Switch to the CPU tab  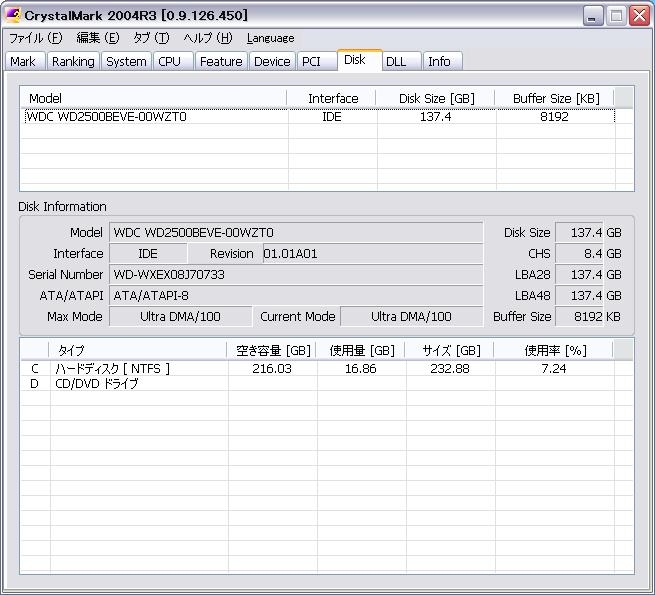tap(170, 62)
